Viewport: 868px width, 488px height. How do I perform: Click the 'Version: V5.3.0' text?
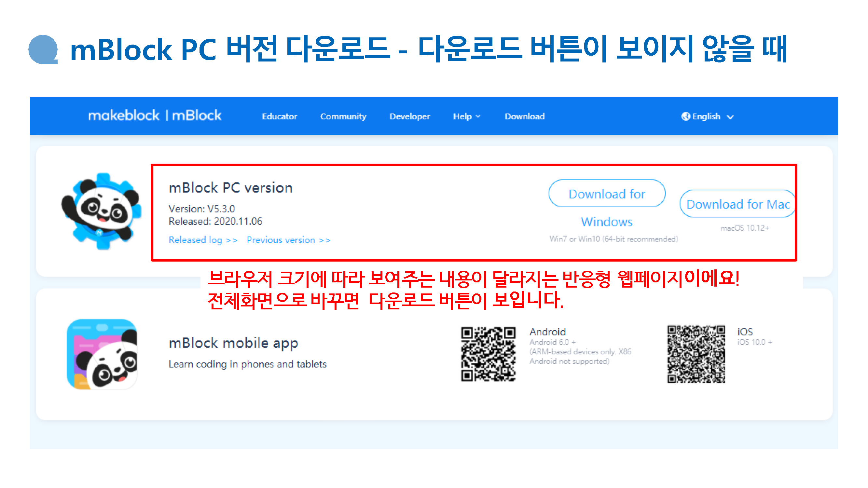point(201,209)
